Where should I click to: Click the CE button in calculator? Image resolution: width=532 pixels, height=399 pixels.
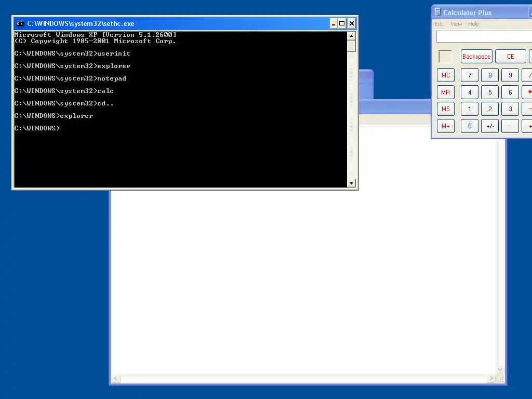point(511,56)
